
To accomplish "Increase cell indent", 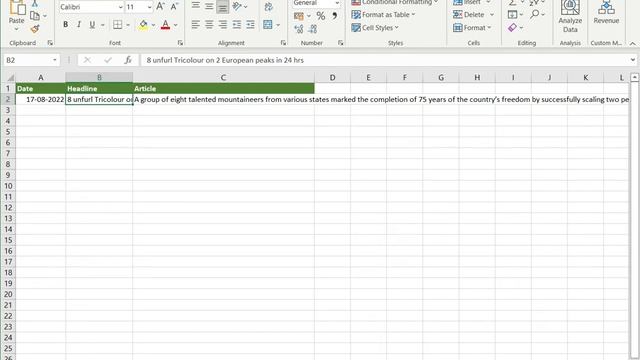I will click(x=250, y=25).
